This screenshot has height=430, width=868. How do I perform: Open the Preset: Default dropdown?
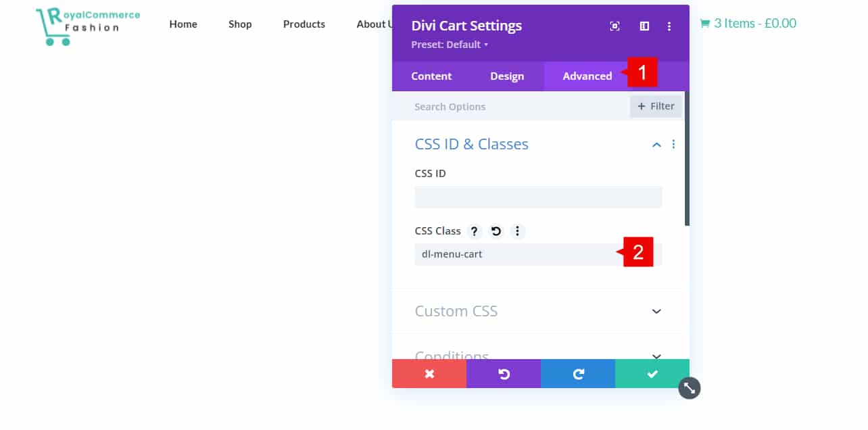tap(450, 45)
